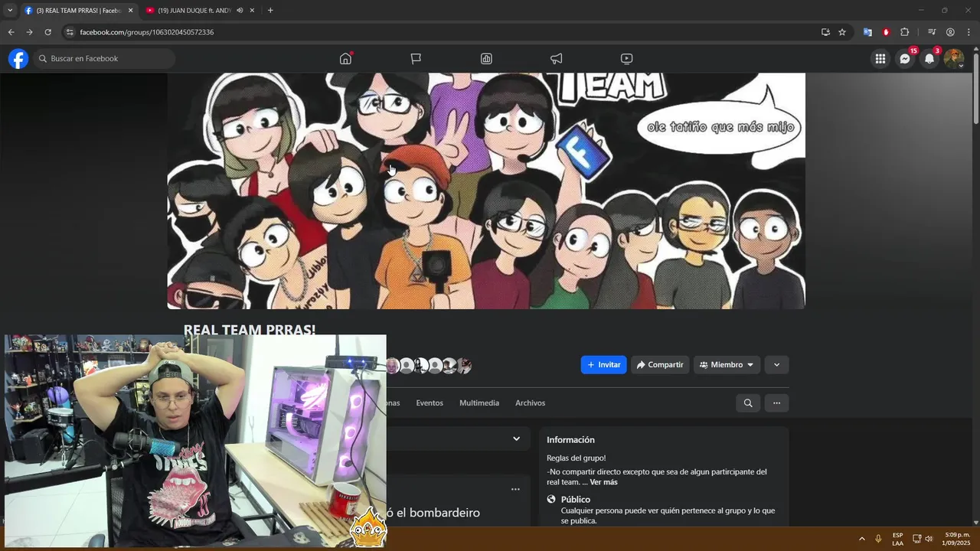Open the media controls music icon
980x551 pixels.
pos(932,32)
